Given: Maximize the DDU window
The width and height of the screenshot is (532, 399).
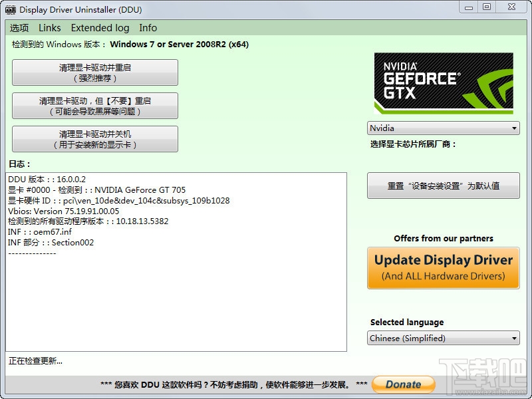Looking at the screenshot, I should coord(487,7).
